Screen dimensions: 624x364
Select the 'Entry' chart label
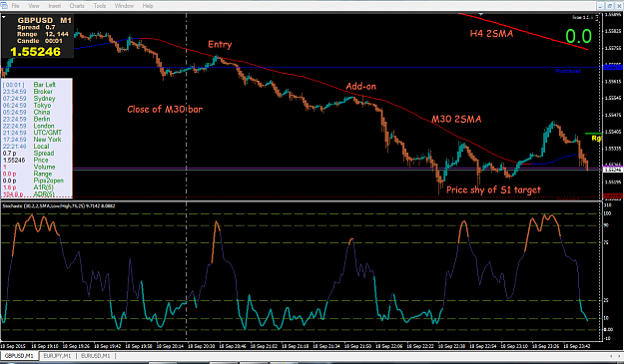[x=220, y=45]
